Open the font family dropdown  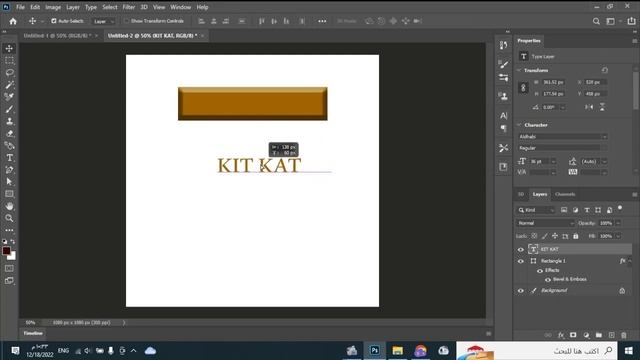pos(562,137)
